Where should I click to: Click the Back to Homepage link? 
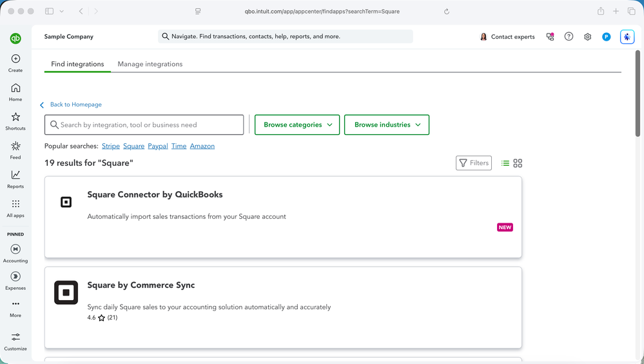[75, 105]
